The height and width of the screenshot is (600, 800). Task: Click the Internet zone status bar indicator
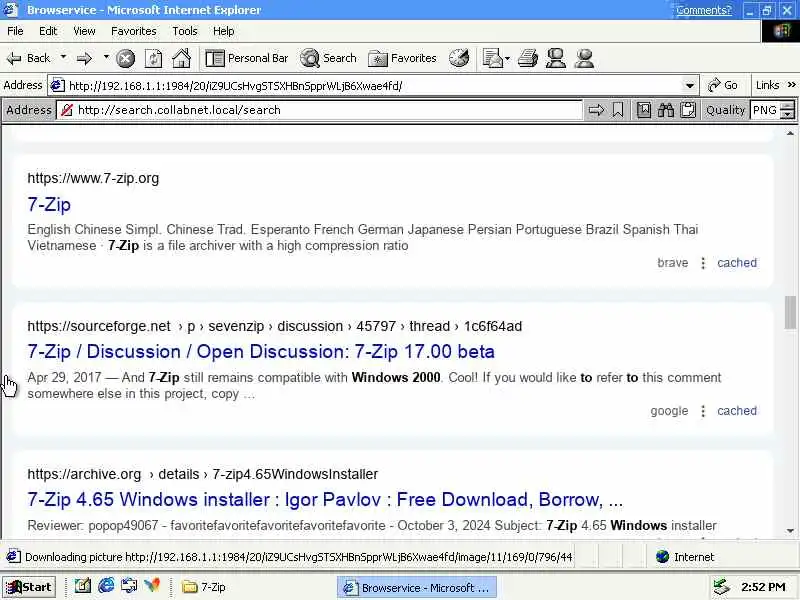(685, 557)
